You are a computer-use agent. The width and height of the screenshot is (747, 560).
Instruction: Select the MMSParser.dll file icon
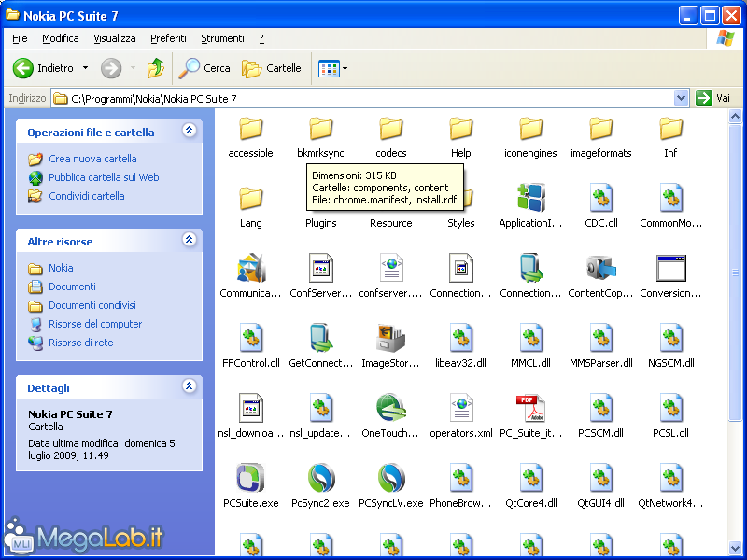pos(600,338)
